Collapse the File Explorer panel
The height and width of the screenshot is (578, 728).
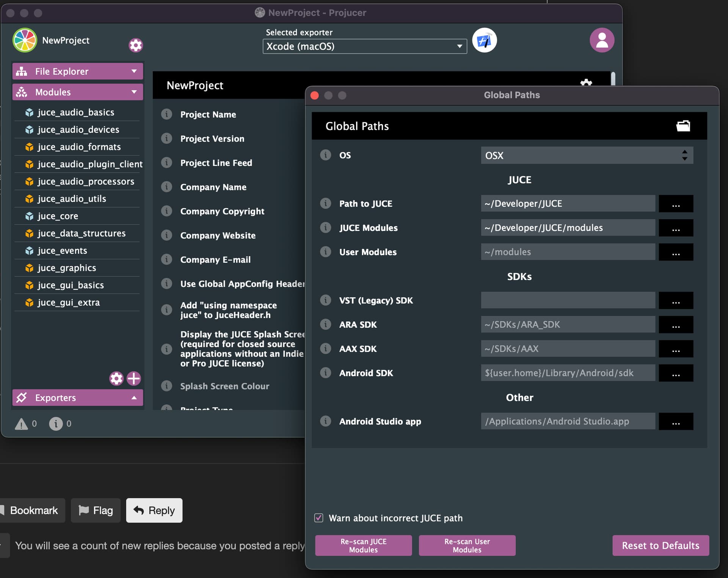(x=78, y=71)
